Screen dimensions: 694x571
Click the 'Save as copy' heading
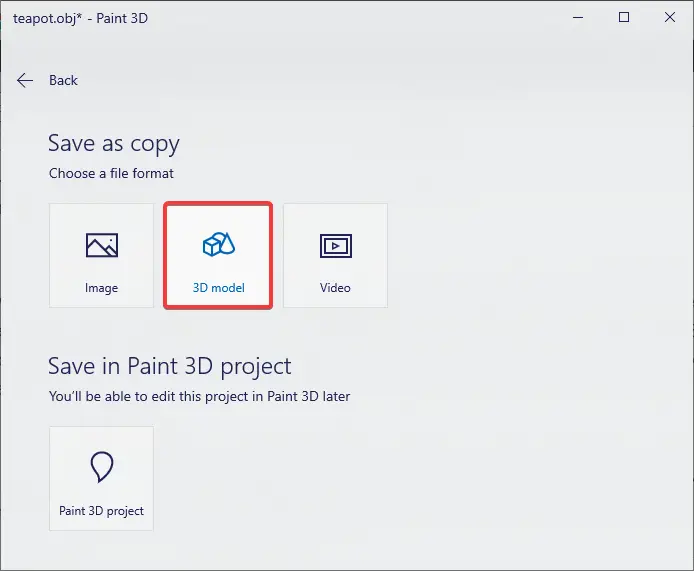click(114, 144)
